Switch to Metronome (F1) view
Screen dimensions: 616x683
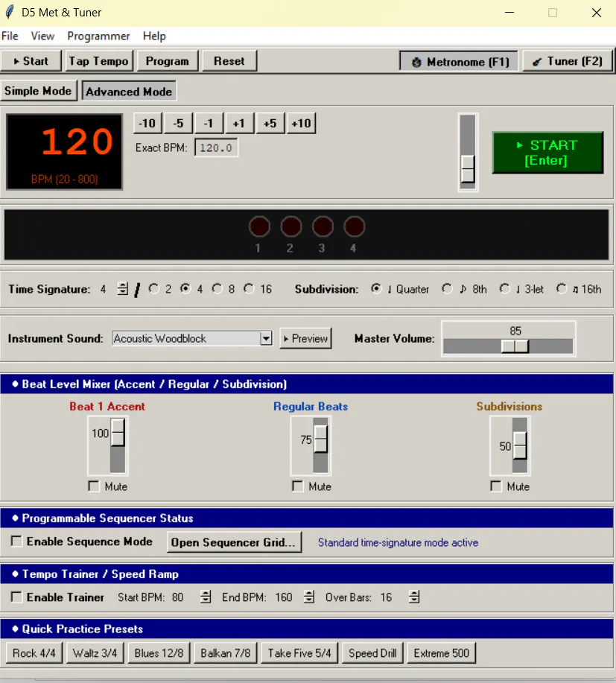coord(459,62)
